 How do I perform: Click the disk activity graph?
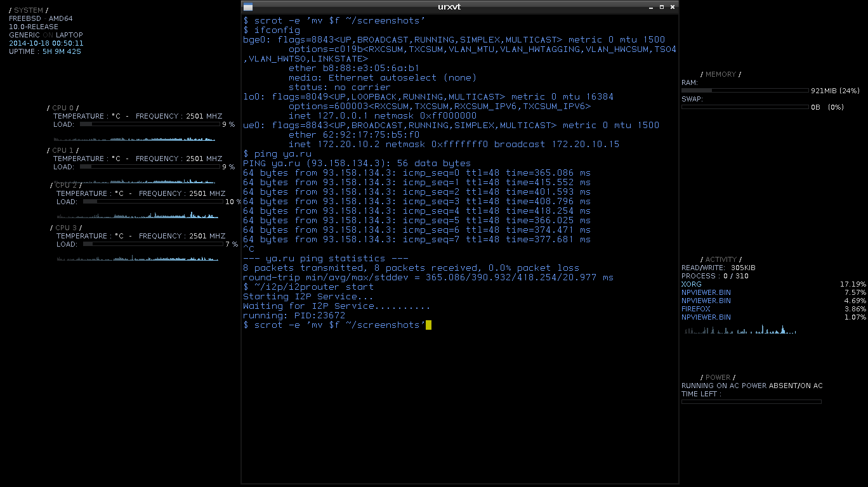point(740,330)
